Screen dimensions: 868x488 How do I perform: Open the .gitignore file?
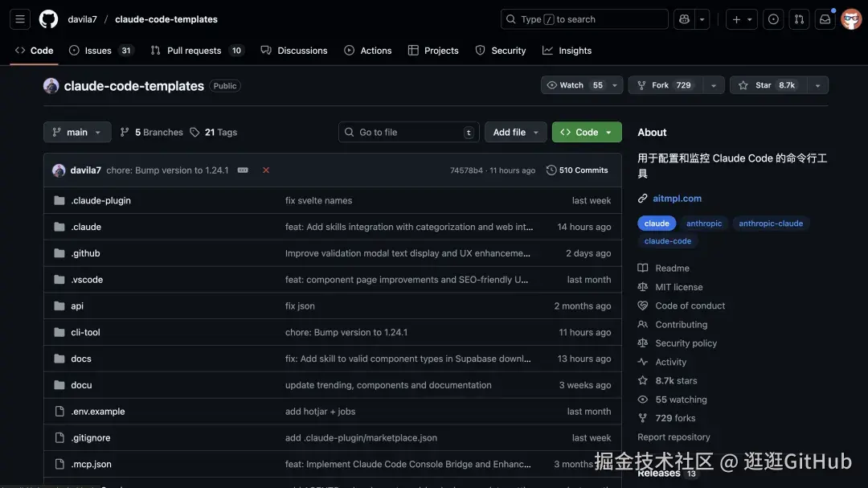[91, 437]
